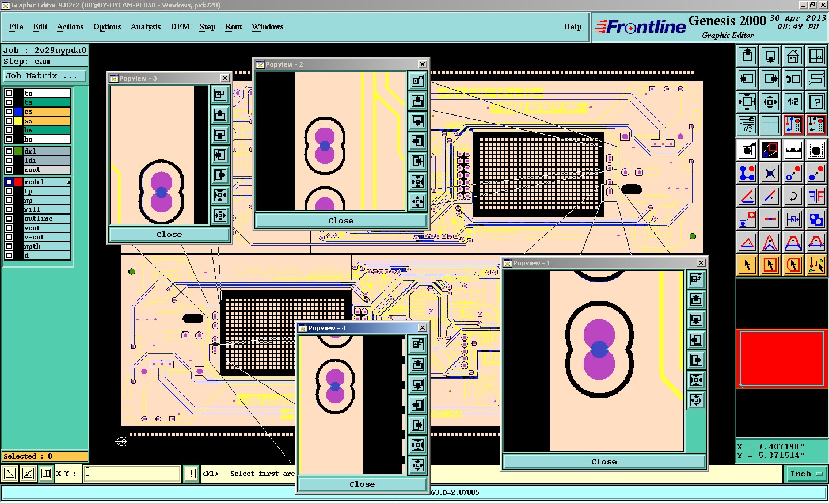Open the display settings wrench and palette icon
The width and height of the screenshot is (829, 504).
pos(747,125)
